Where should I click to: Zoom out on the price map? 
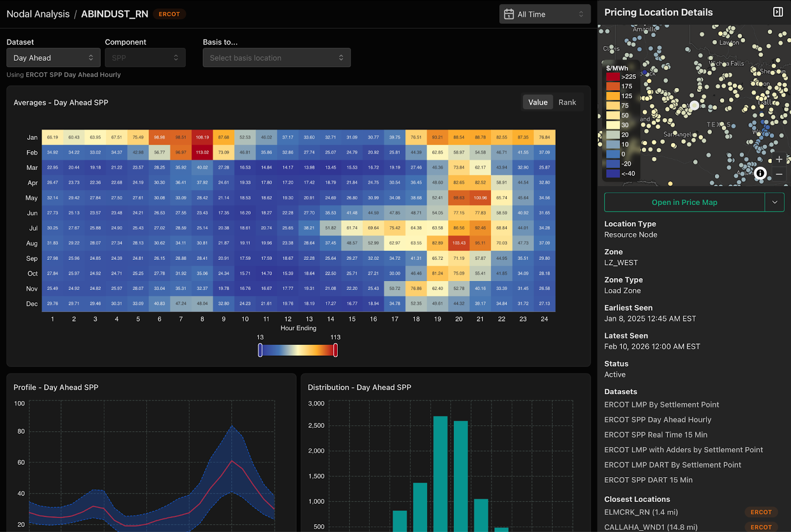779,174
